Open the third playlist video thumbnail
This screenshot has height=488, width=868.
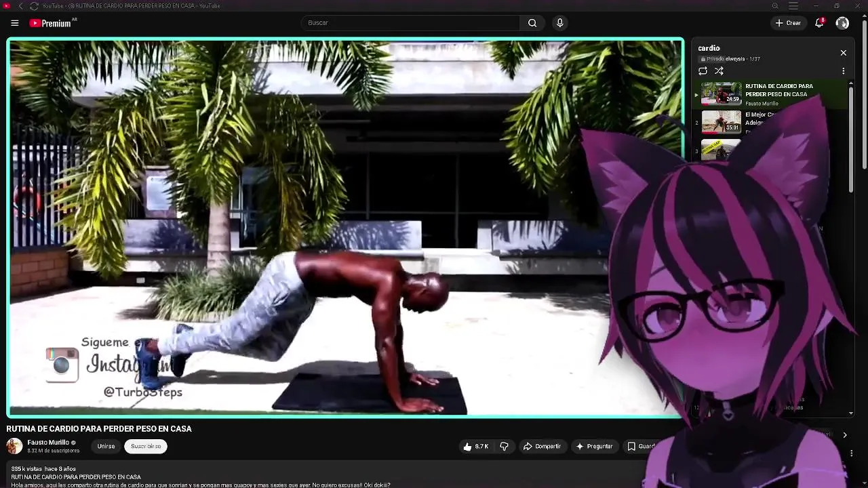click(x=721, y=150)
